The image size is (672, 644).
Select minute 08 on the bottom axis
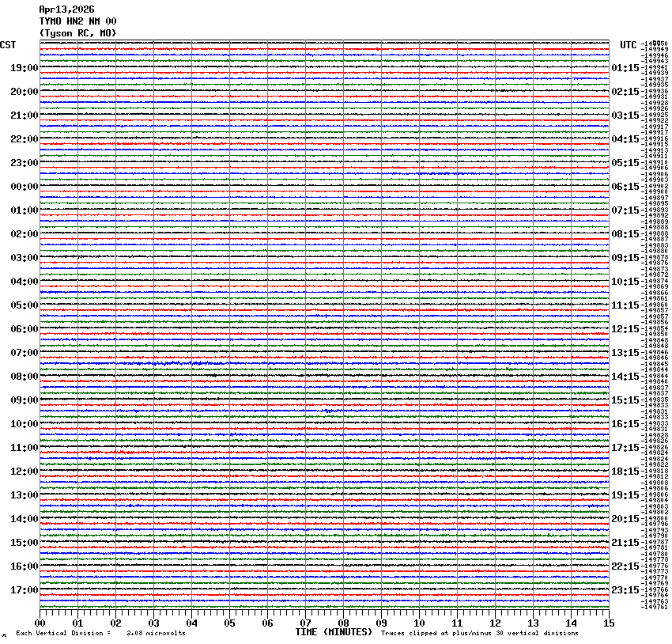343,623
